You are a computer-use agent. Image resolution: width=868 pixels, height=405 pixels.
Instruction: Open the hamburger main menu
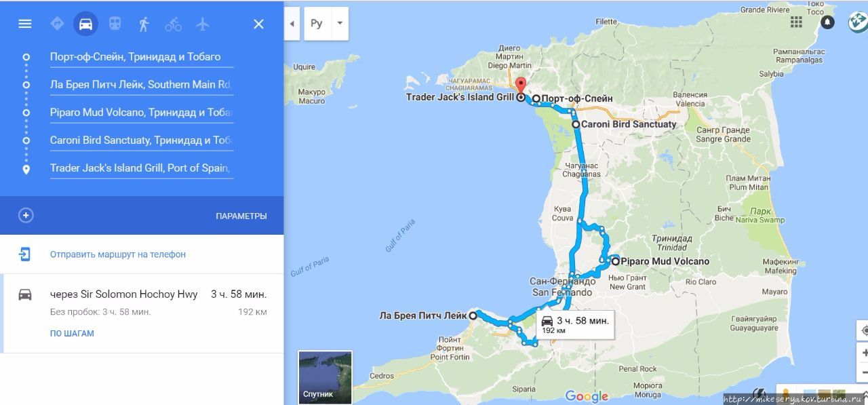pos(25,24)
